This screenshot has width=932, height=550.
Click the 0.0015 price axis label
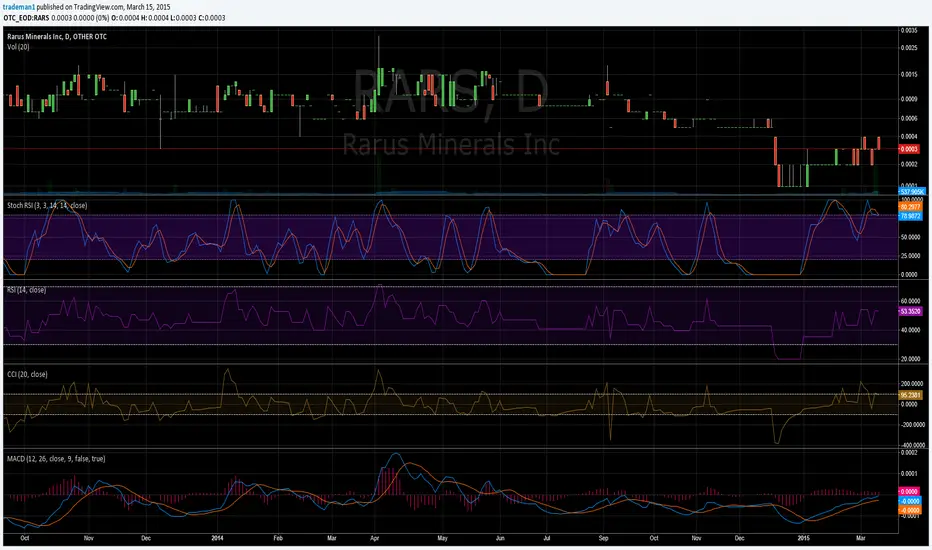coord(909,74)
